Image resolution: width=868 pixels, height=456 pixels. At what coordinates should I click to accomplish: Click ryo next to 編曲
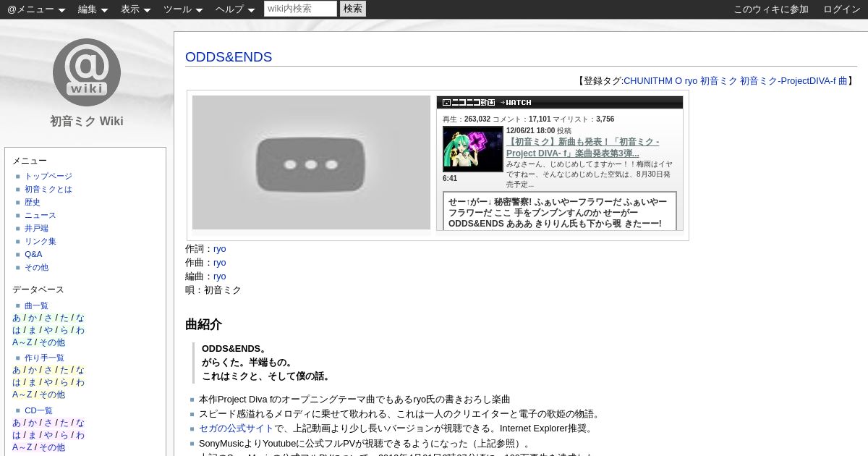coord(219,276)
